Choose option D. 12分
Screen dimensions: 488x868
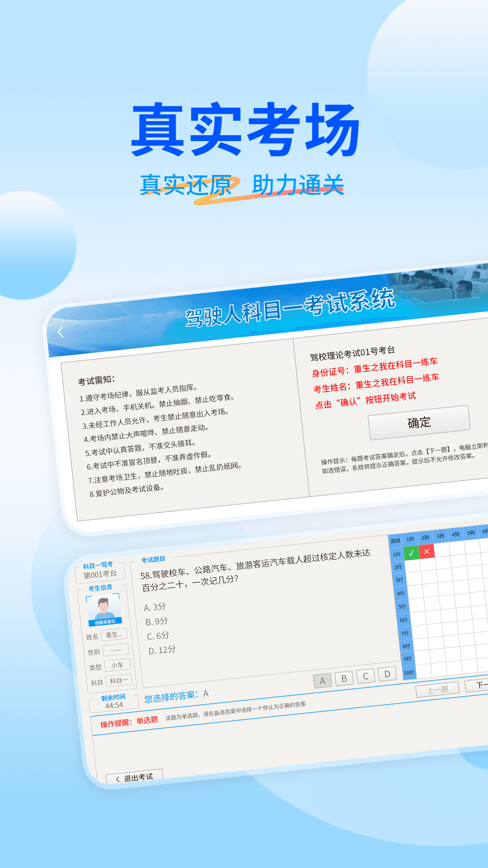162,650
